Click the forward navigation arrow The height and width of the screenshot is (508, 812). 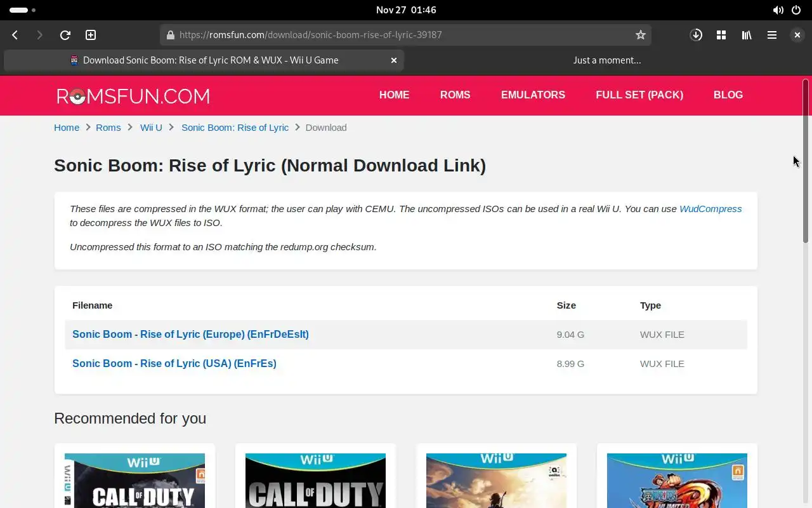click(x=39, y=35)
